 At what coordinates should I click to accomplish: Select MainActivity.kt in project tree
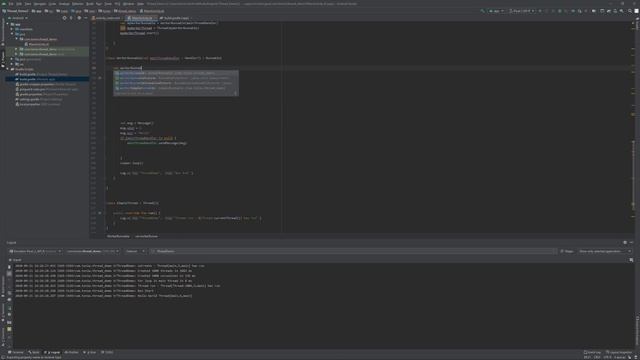click(37, 44)
